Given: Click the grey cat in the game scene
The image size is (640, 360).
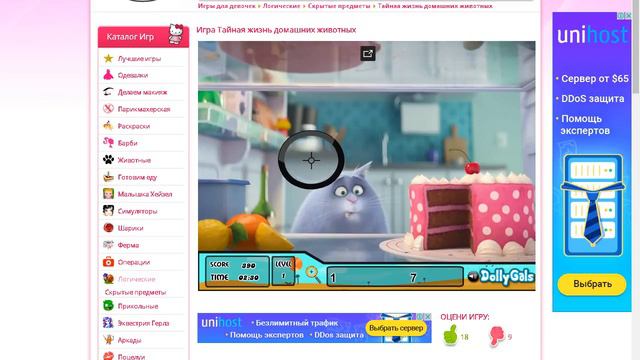Looking at the screenshot, I should click(x=342, y=199).
